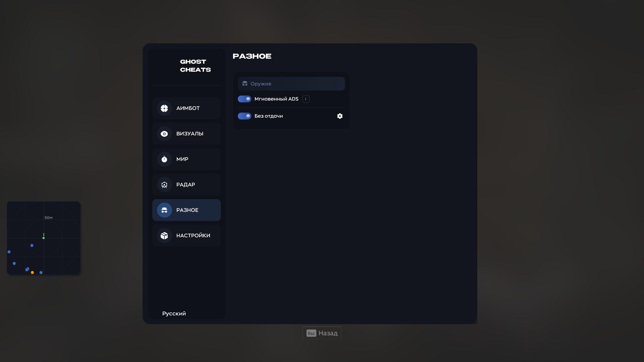The width and height of the screenshot is (644, 362).
Task: Click the orange dot on radar minimap
Action: coord(32,273)
